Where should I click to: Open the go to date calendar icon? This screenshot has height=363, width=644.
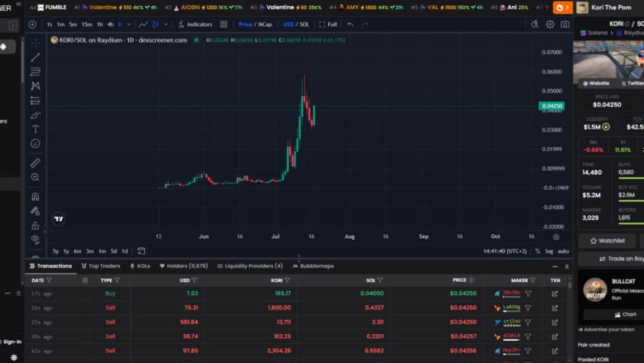(x=141, y=251)
